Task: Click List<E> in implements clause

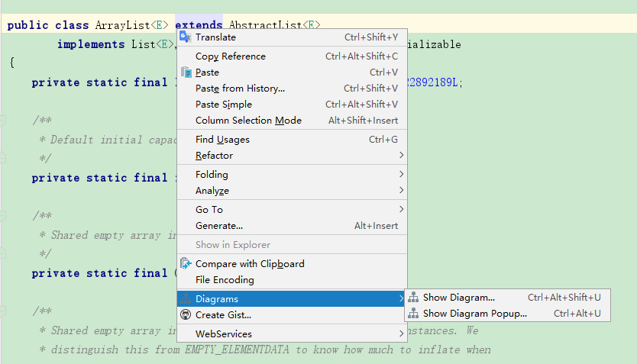Action: coord(153,43)
